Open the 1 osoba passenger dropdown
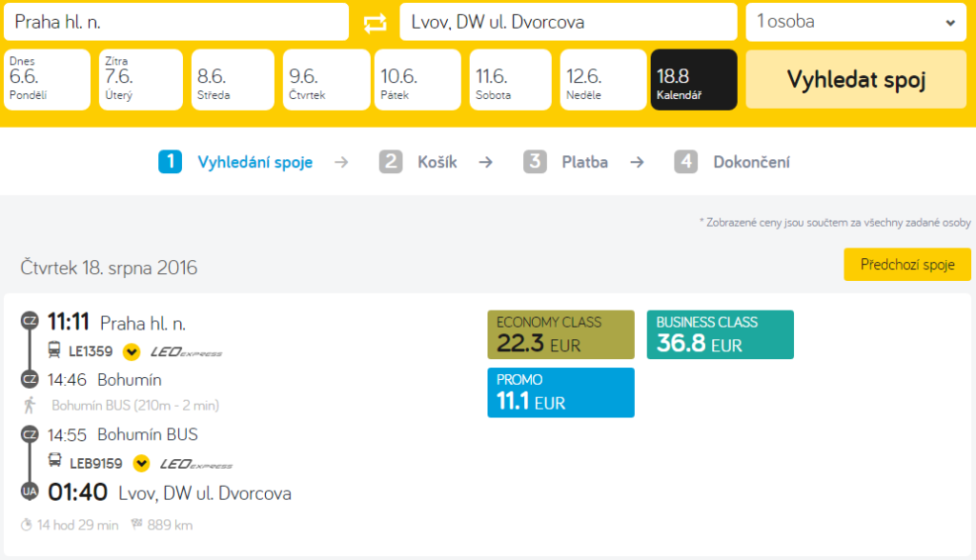The image size is (976, 560). 856,22
